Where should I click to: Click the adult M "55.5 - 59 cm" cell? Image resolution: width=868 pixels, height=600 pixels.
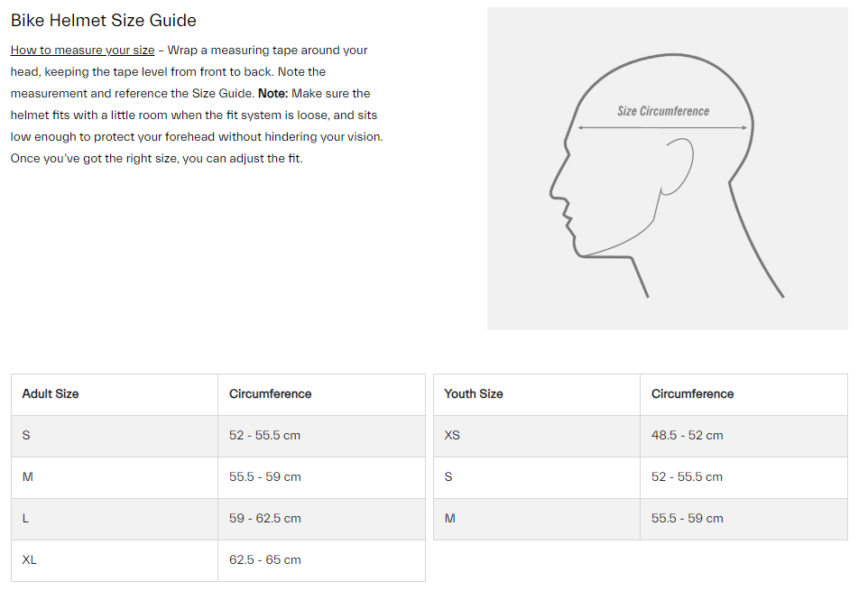tap(264, 477)
